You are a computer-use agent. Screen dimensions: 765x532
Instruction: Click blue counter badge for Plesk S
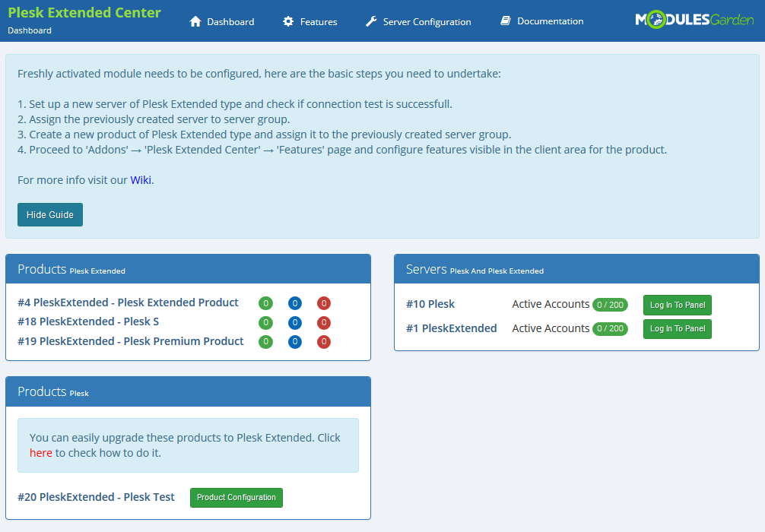(295, 322)
